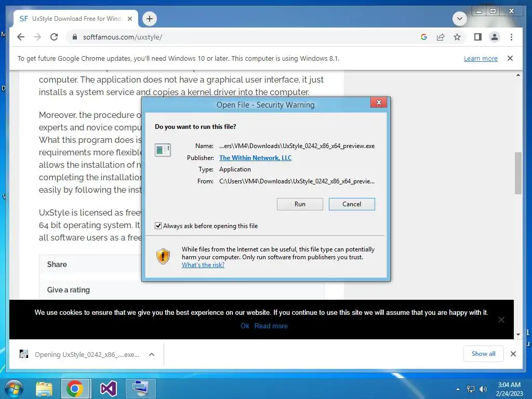Open Learn more about Chrome updates
The image size is (532, 399).
[x=481, y=58]
